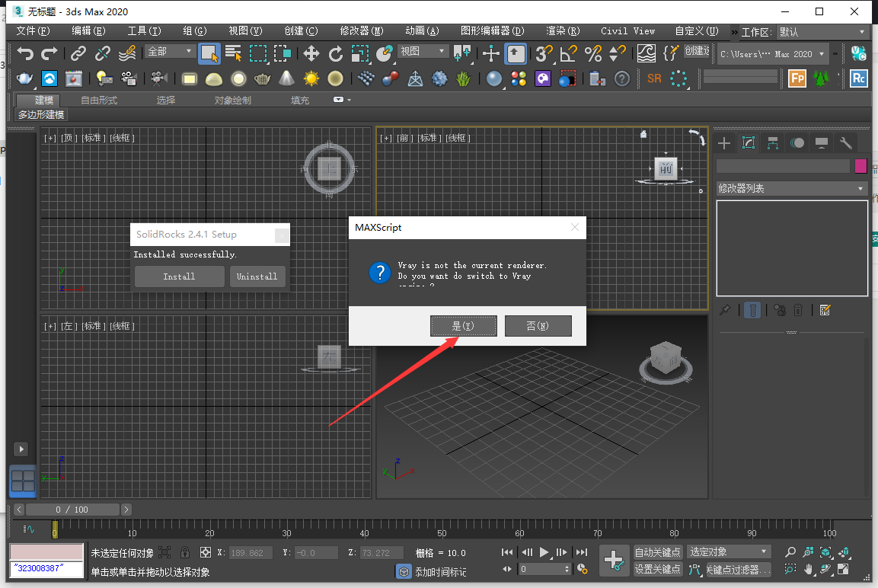Open the 视图 reference coordinate dropdown
Image resolution: width=878 pixels, height=588 pixels.
click(x=423, y=52)
